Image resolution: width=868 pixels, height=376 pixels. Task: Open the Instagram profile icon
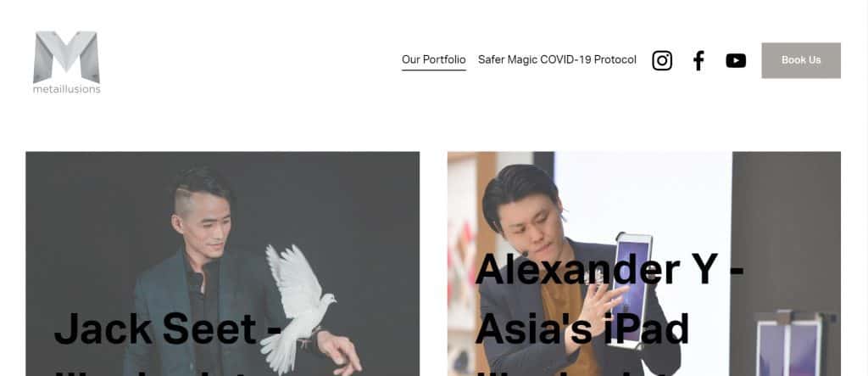pyautogui.click(x=661, y=60)
